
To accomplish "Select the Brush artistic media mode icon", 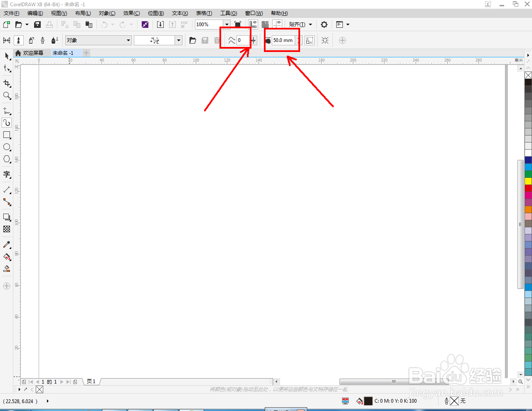I will click(18, 40).
